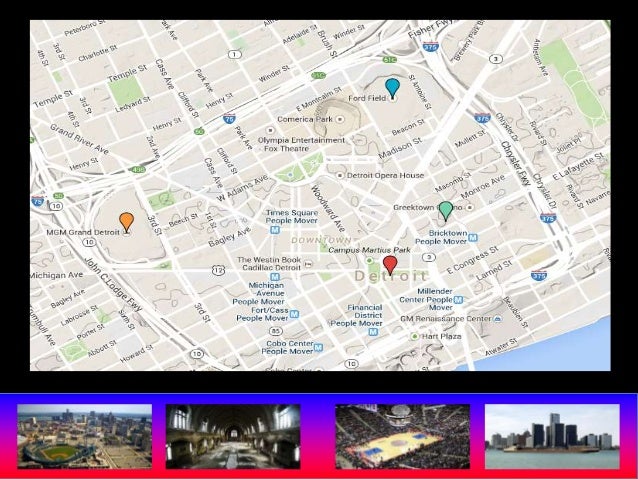Click the DOWNTOWN district label
The image size is (638, 479).
click(321, 241)
